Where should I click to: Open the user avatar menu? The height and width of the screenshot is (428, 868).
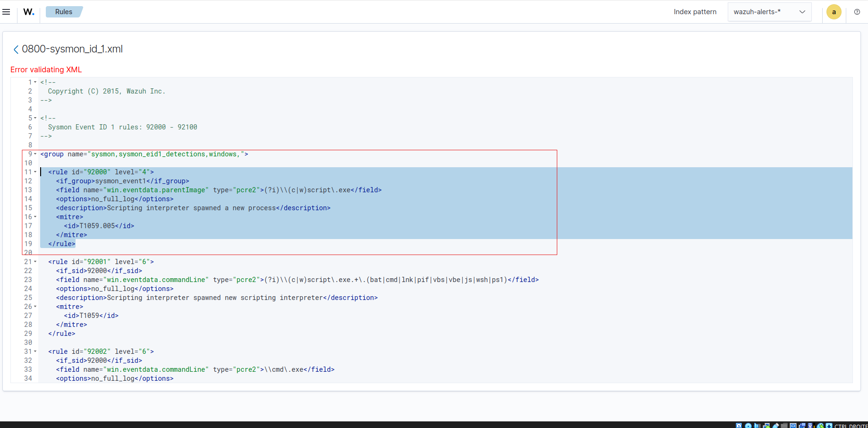[x=834, y=12]
